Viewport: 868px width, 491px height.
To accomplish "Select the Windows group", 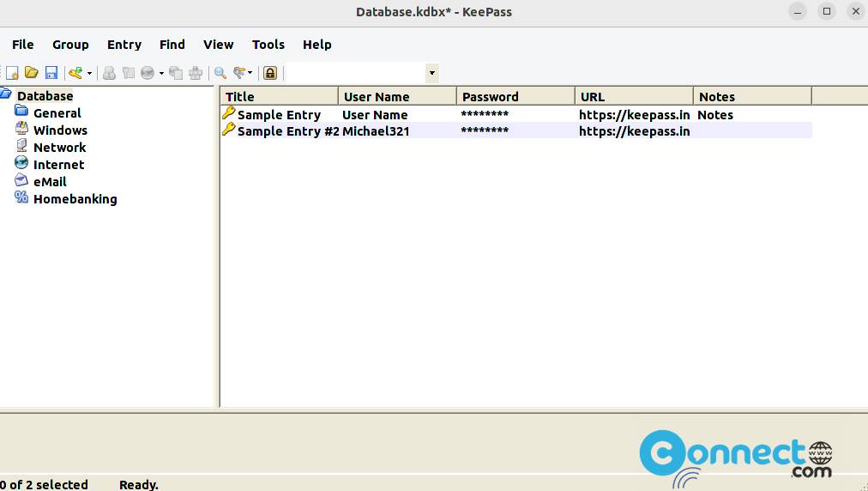I will coord(60,130).
